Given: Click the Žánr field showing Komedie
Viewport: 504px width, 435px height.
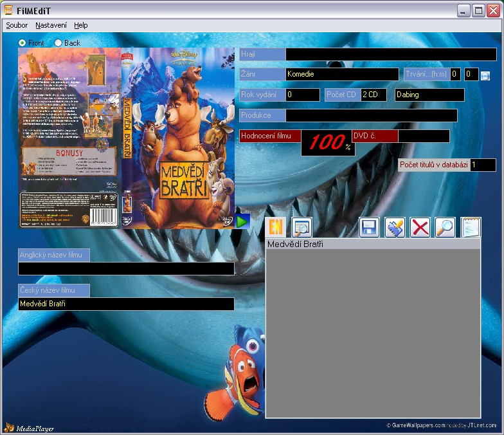Looking at the screenshot, I should tap(342, 75).
